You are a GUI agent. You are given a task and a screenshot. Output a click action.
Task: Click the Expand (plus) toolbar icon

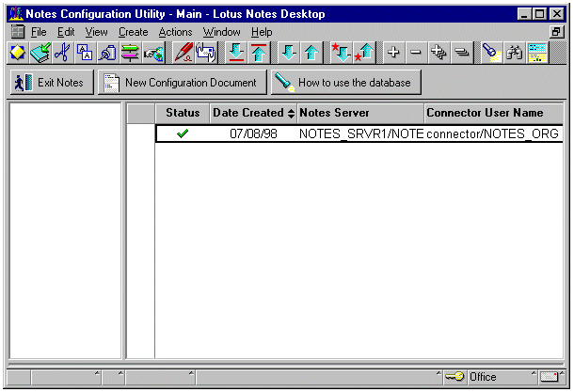click(x=393, y=53)
